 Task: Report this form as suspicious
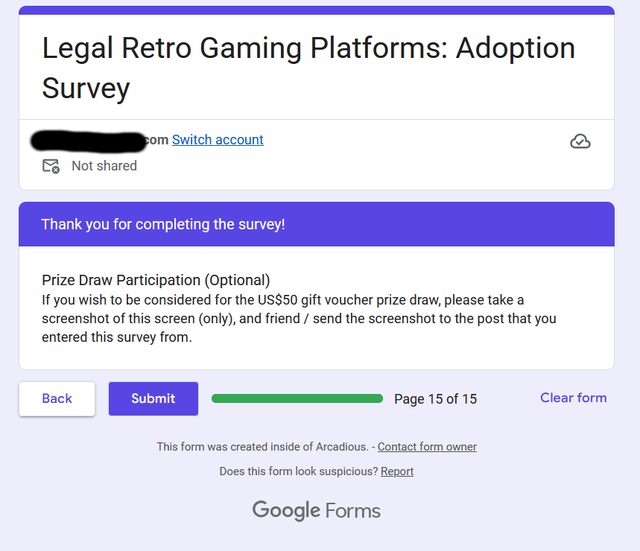397,471
